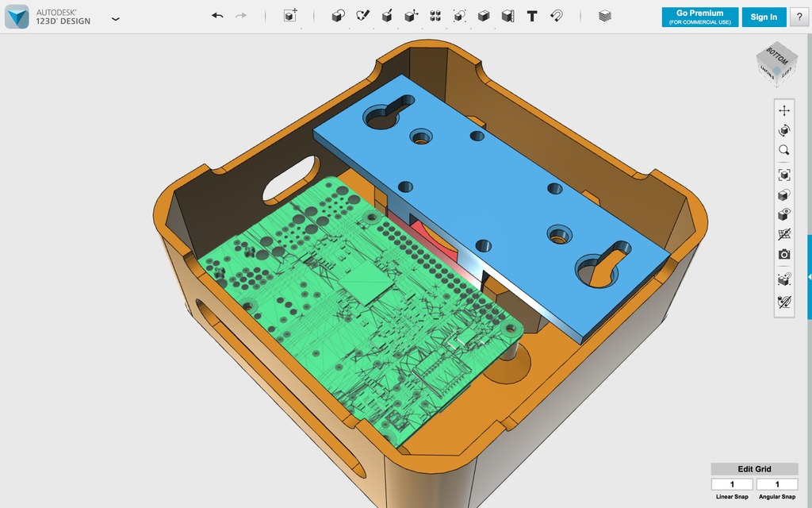Select the Combine tool
The width and height of the screenshot is (812, 508).
point(484,16)
